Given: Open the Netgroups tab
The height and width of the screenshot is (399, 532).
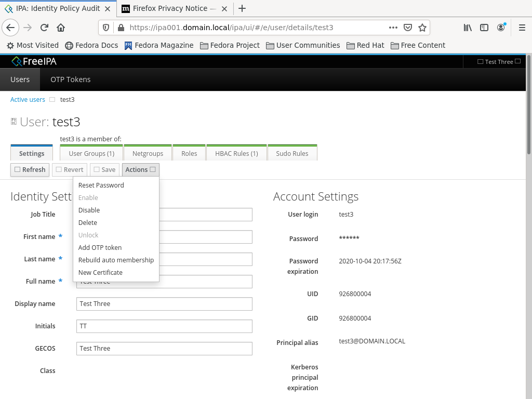Looking at the screenshot, I should [148, 153].
